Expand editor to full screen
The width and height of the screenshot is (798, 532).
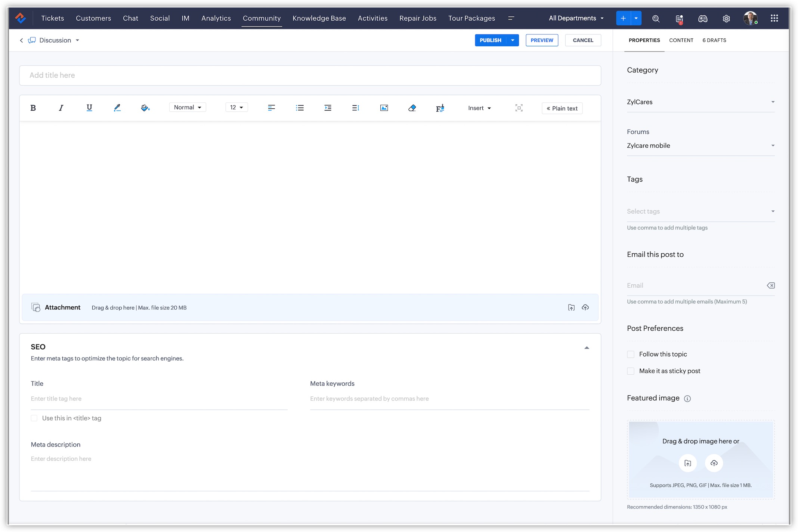pyautogui.click(x=519, y=108)
